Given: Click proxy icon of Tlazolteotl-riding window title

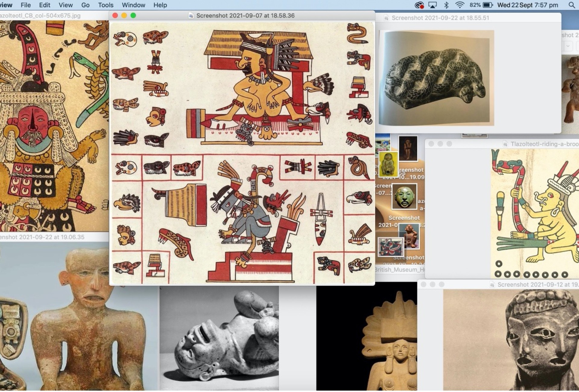Looking at the screenshot, I should point(505,144).
